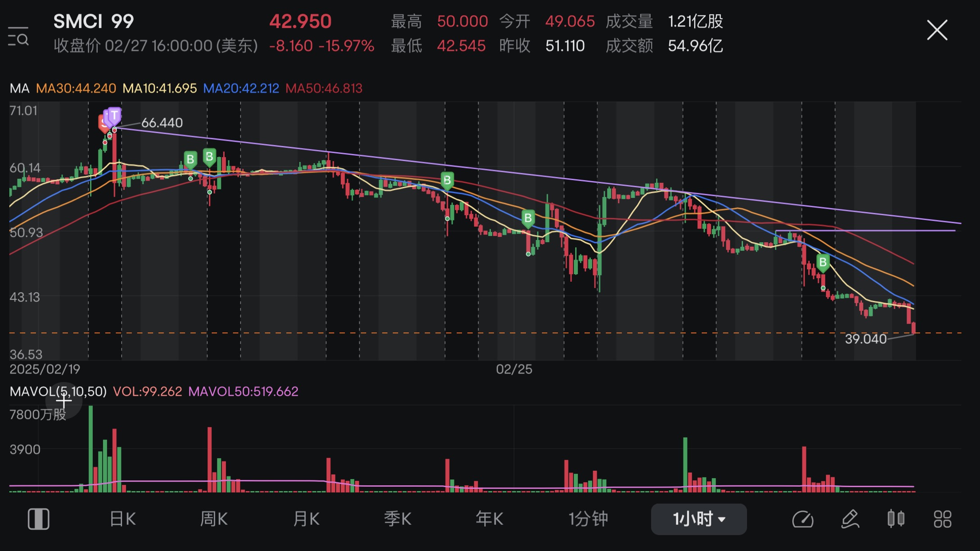Tap the B marker above 50.93 dip
980x551 pixels.
coord(528,219)
